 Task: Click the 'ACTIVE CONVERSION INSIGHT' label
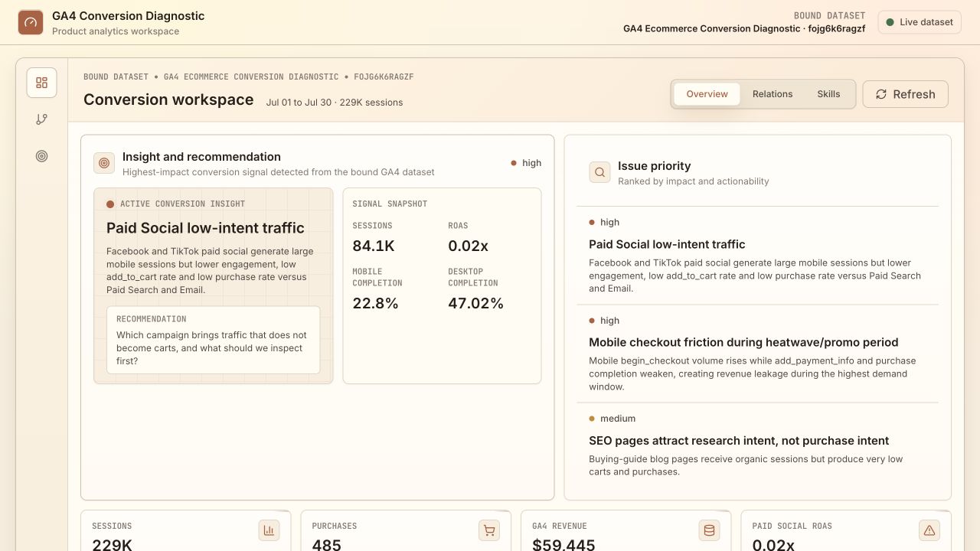[x=182, y=204]
